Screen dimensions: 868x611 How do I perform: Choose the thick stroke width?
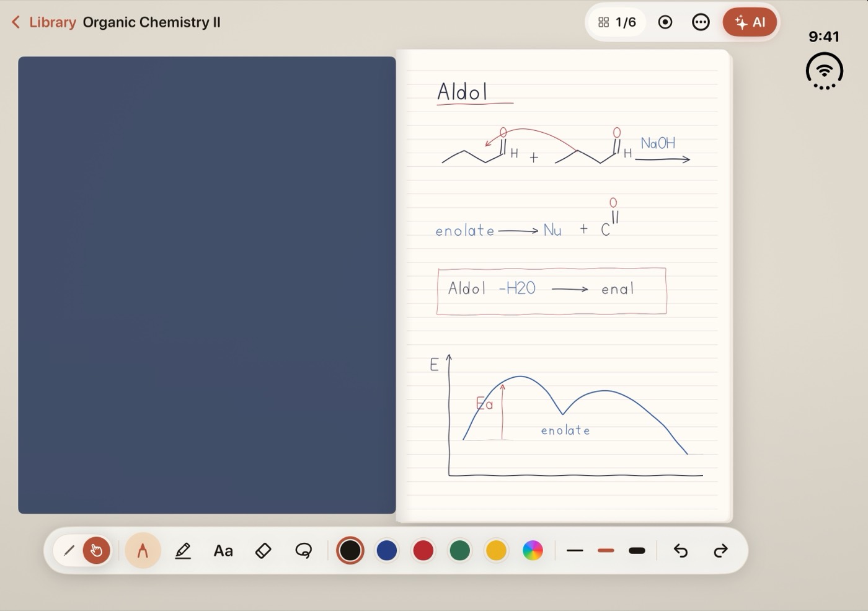click(x=637, y=550)
